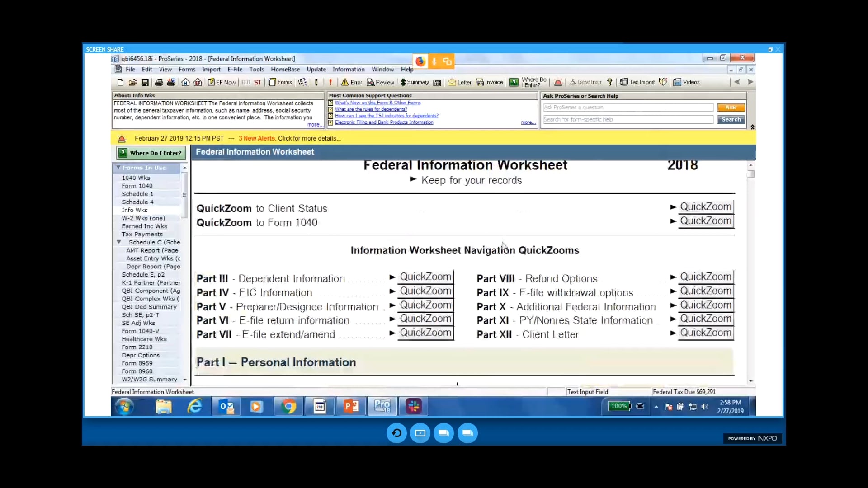Collapse the Schedule C tree entry
868x488 pixels.
[119, 242]
